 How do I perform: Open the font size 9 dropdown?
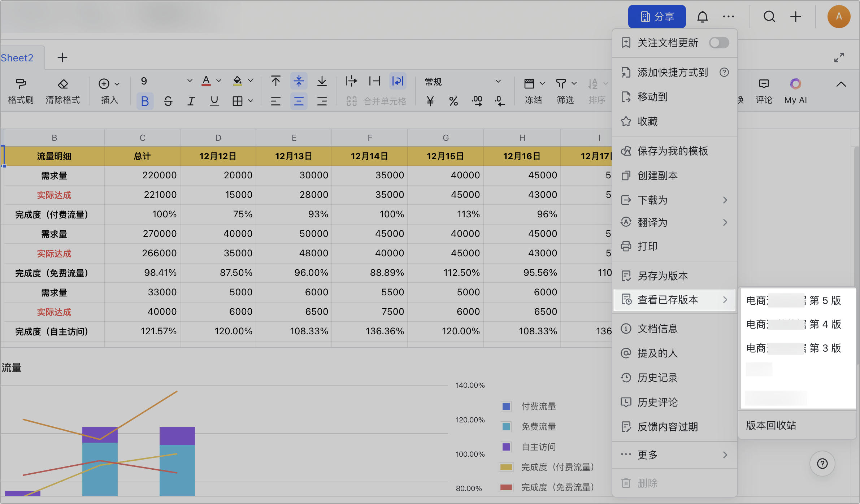[189, 81]
